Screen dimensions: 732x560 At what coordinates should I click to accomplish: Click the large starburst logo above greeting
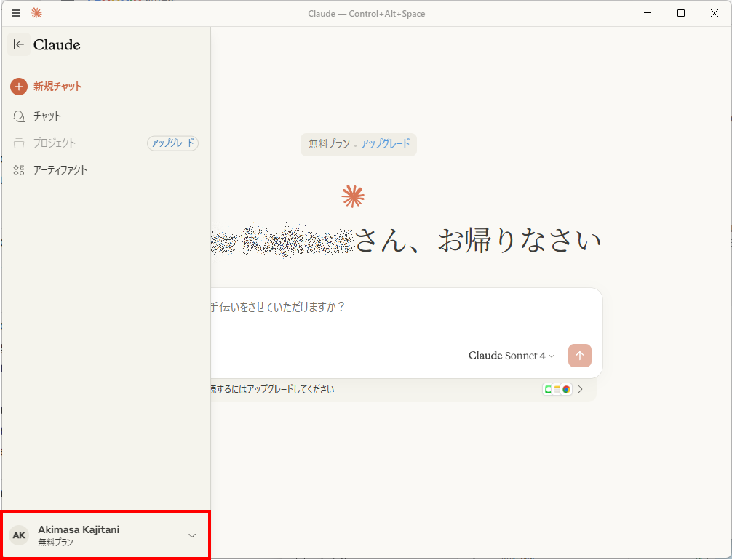click(353, 196)
